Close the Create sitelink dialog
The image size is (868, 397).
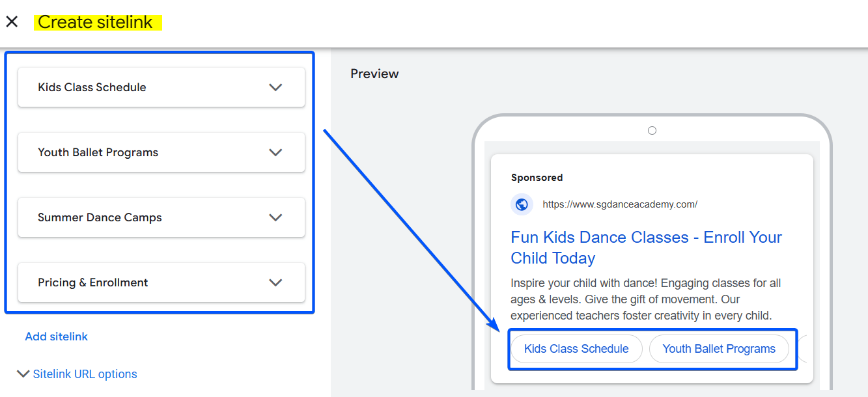[x=12, y=22]
